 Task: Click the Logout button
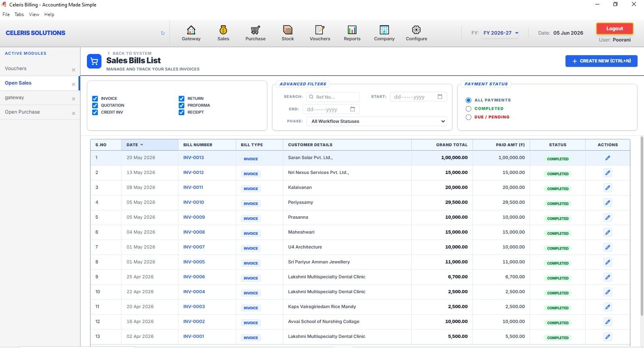[x=615, y=29]
